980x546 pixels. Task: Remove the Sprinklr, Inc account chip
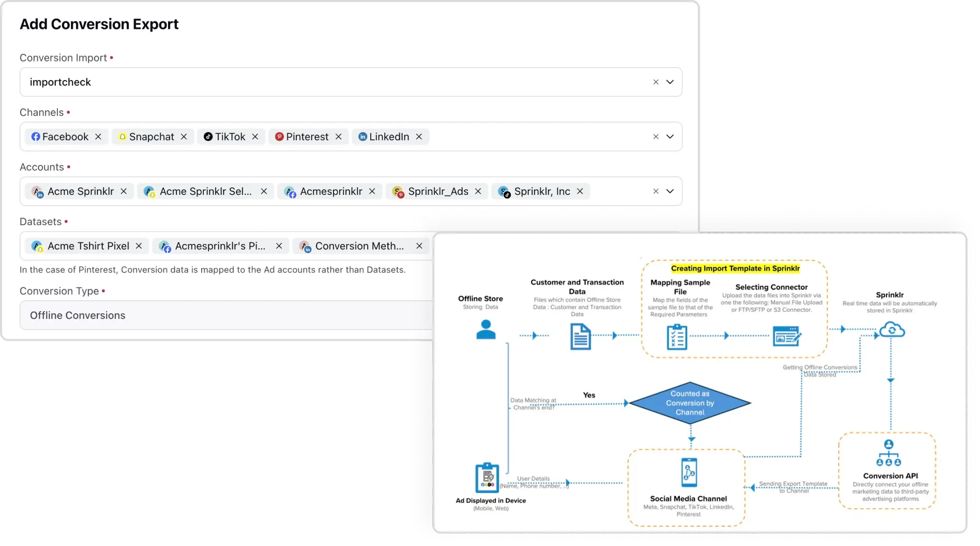point(580,191)
